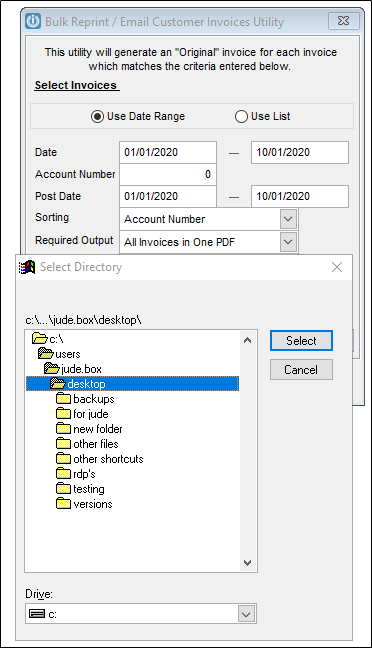Select the Use List radio button
This screenshot has height=648, width=372.
(x=241, y=117)
